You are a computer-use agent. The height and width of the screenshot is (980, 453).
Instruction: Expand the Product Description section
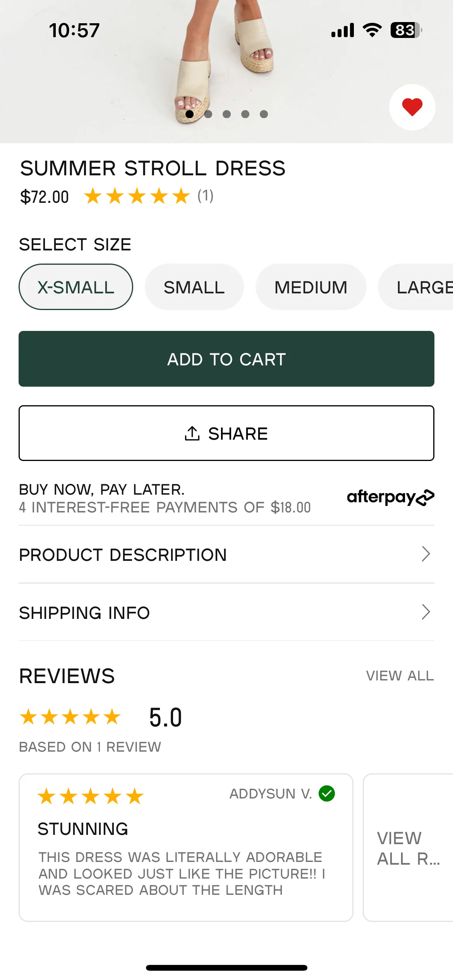tap(226, 554)
